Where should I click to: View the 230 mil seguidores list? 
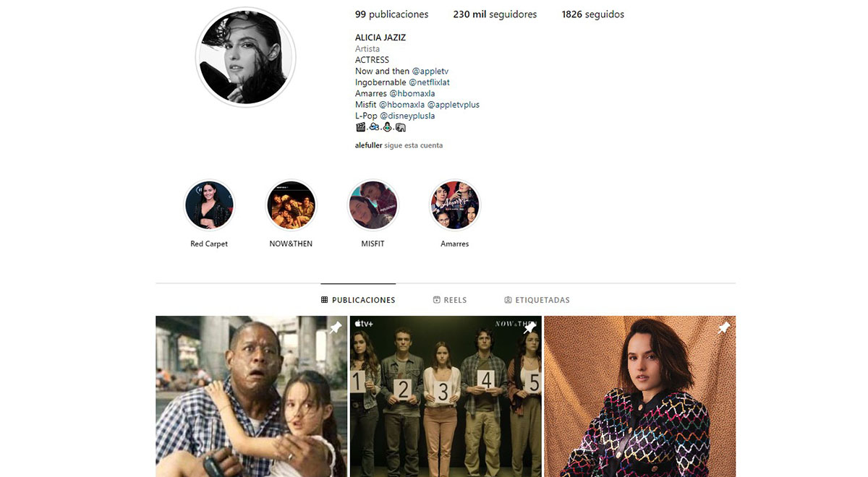click(x=495, y=14)
